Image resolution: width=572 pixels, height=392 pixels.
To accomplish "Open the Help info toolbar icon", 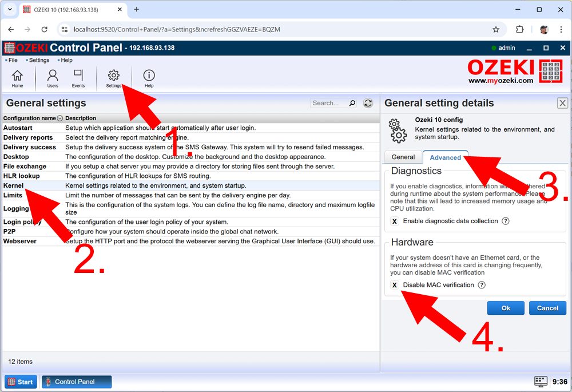I will coord(149,78).
